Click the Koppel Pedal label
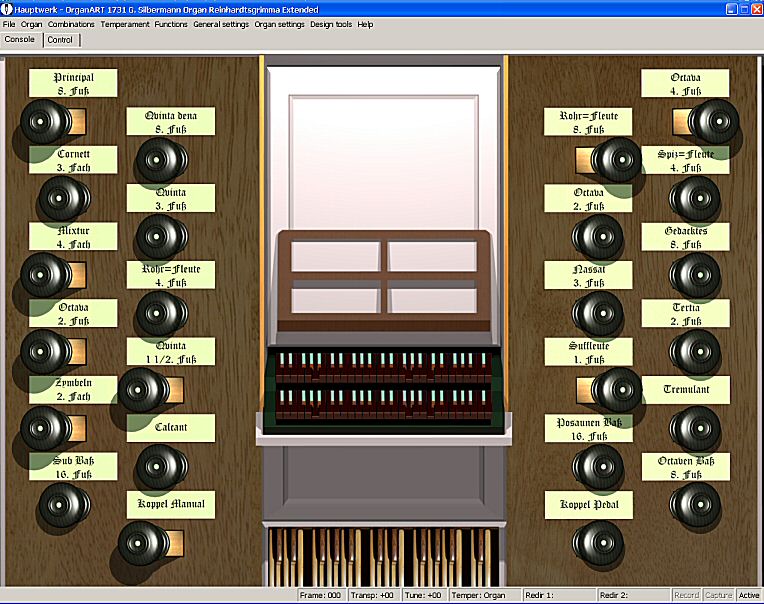Viewport: 764px width, 604px height. click(589, 505)
